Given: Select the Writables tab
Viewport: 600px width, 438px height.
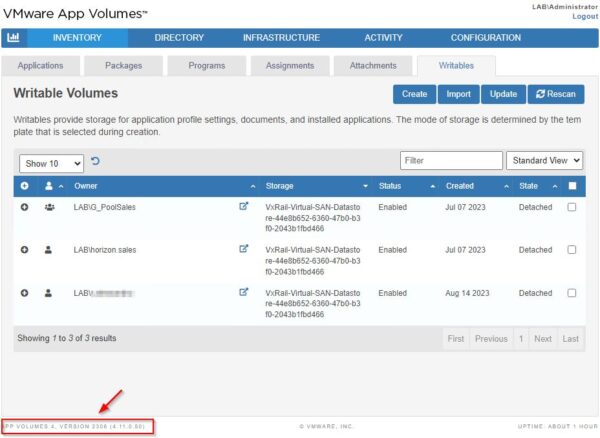Looking at the screenshot, I should pyautogui.click(x=456, y=66).
